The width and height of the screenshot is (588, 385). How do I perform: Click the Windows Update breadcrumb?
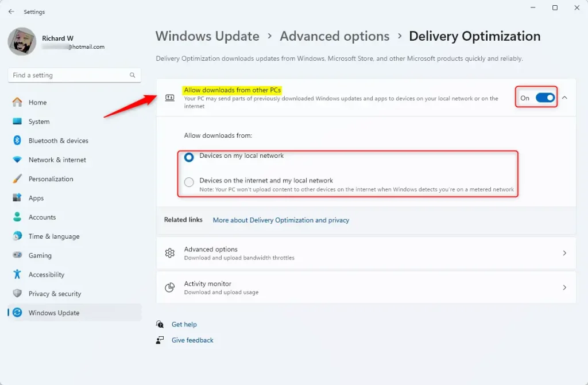[x=207, y=36]
